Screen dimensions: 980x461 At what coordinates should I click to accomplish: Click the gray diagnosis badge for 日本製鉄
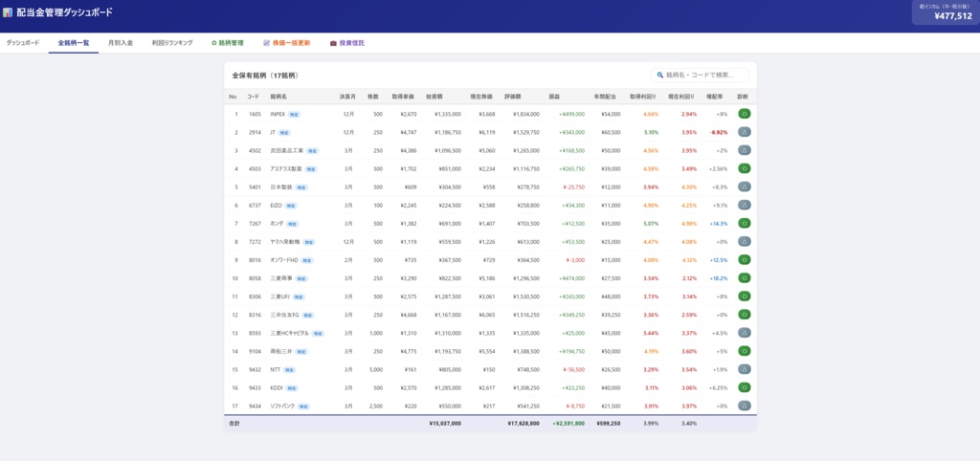(x=744, y=187)
